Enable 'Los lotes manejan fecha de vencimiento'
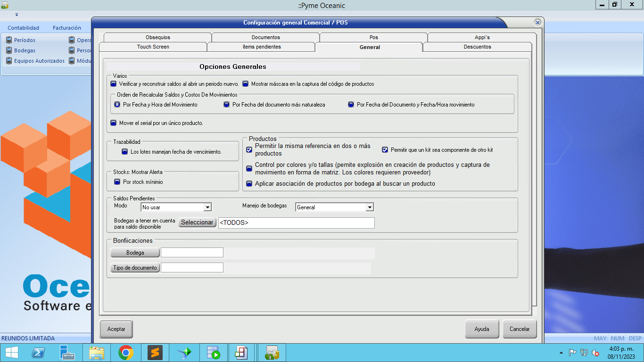The image size is (644, 362). [125, 152]
